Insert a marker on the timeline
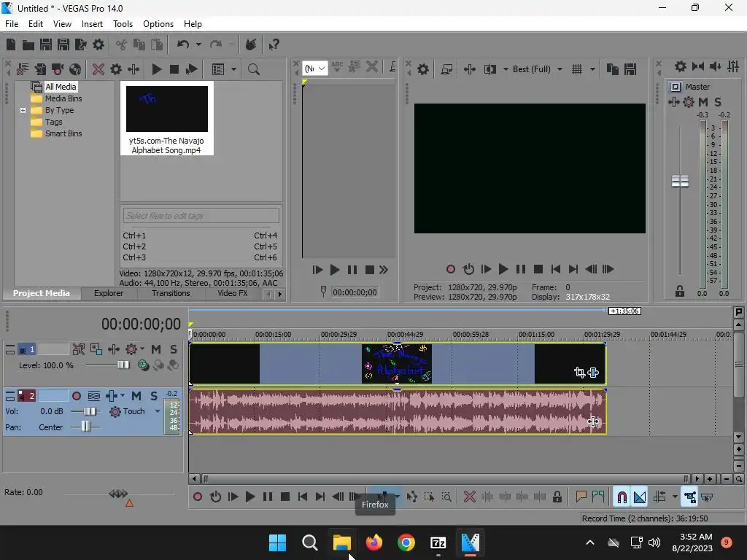 (581, 497)
